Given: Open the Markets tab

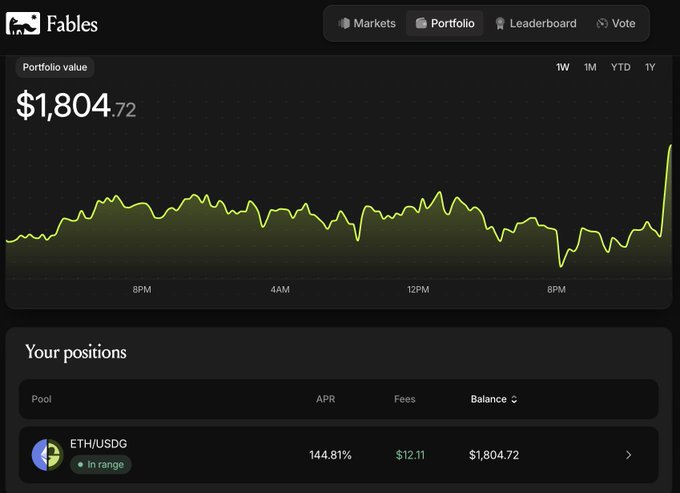Looking at the screenshot, I should [367, 23].
